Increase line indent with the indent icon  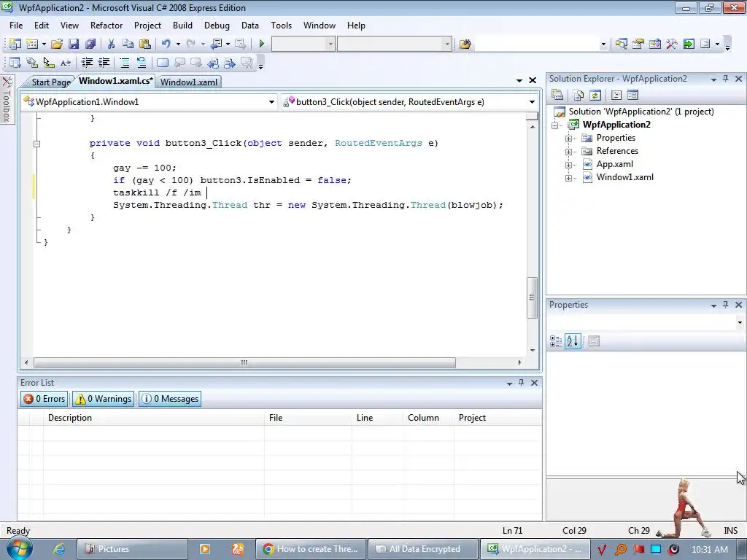tap(104, 63)
